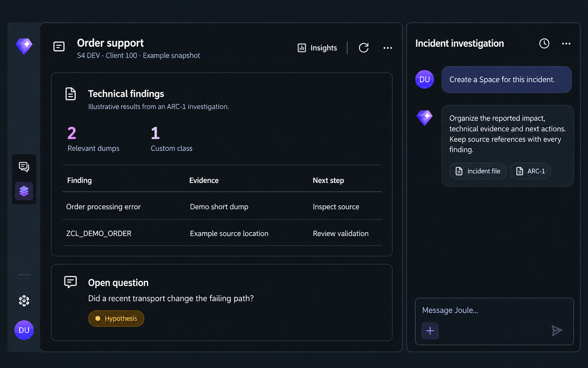Click the 2 Relevant dumps metric

pyautogui.click(x=93, y=139)
